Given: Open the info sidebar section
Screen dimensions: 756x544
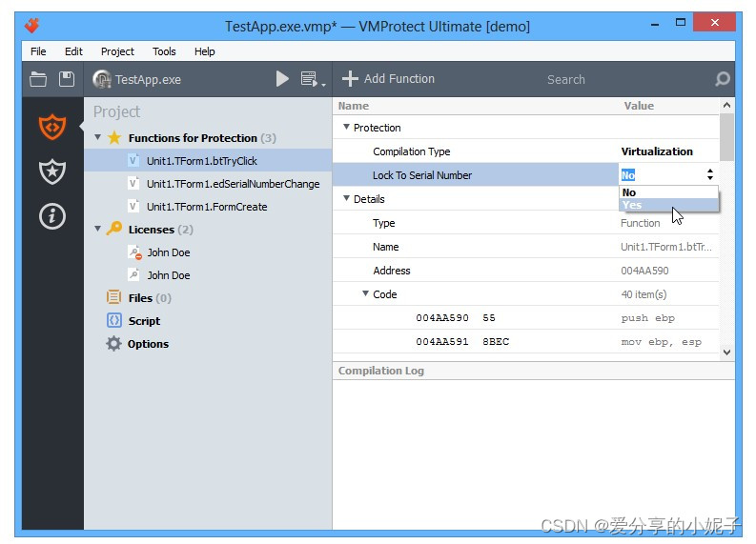Looking at the screenshot, I should (52, 216).
